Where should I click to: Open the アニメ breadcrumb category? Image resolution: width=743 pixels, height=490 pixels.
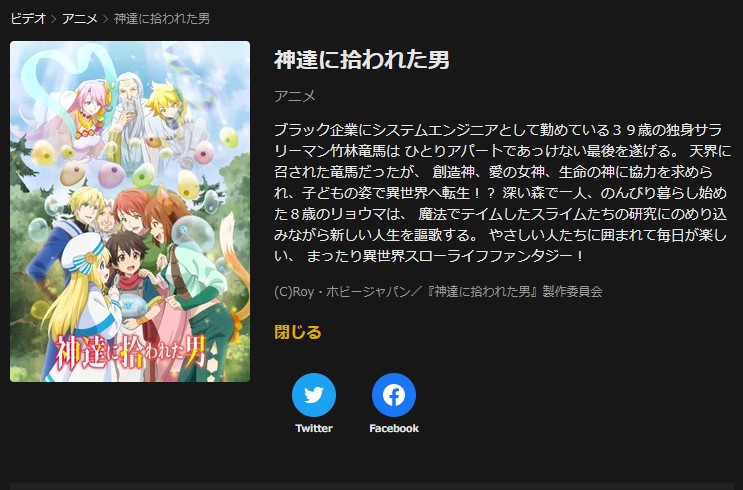(80, 19)
